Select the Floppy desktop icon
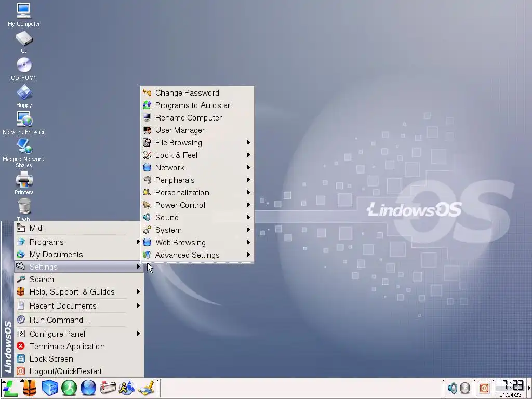Screen dimensions: 532x399 pyautogui.click(x=24, y=96)
